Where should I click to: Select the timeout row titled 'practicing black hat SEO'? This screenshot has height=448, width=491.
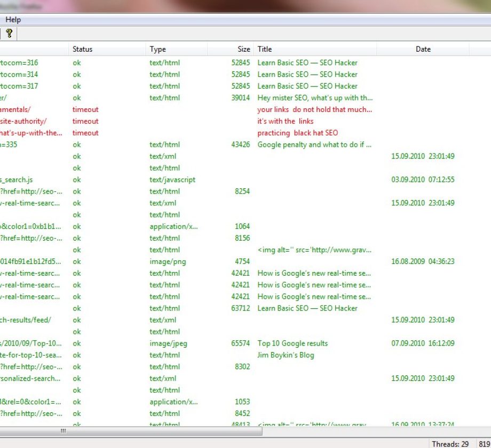(297, 133)
